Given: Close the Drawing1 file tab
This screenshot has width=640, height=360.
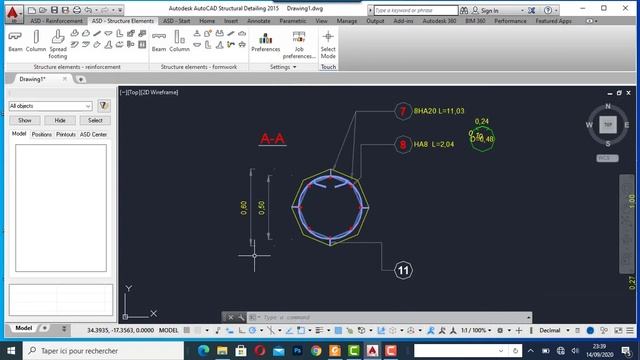Looking at the screenshot, I should pyautogui.click(x=64, y=79).
